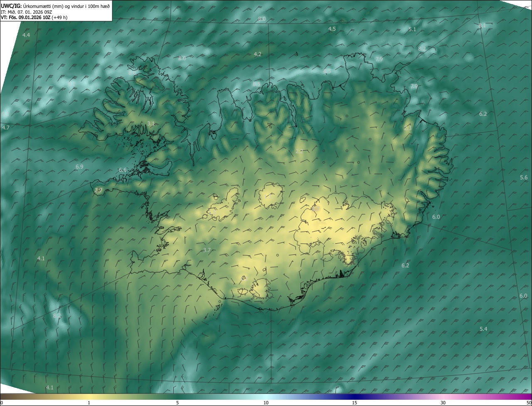Click the 'IT: Mið. 07. 01. 2026 09Z' line
Image resolution: width=532 pixels, height=406 pixels.
[x=26, y=12]
